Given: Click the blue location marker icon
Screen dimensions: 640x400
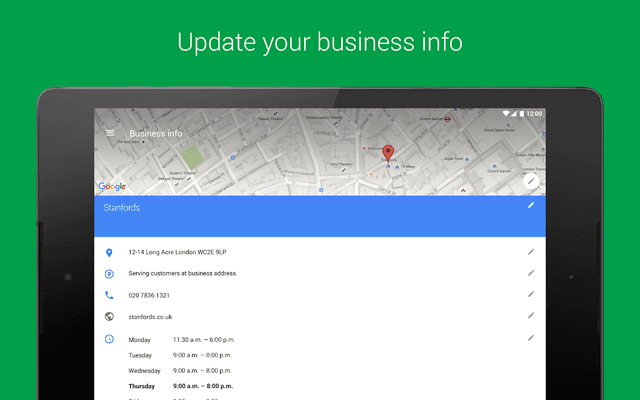Looking at the screenshot, I should [109, 253].
